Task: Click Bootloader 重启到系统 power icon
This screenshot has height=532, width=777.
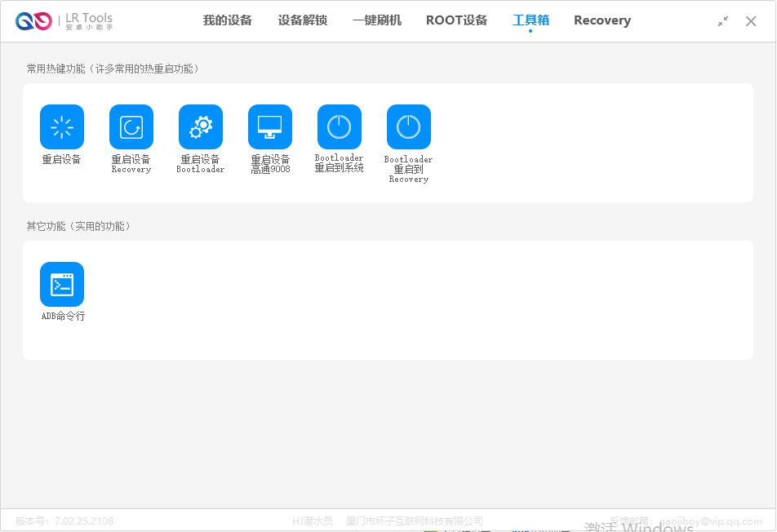Action: point(340,126)
